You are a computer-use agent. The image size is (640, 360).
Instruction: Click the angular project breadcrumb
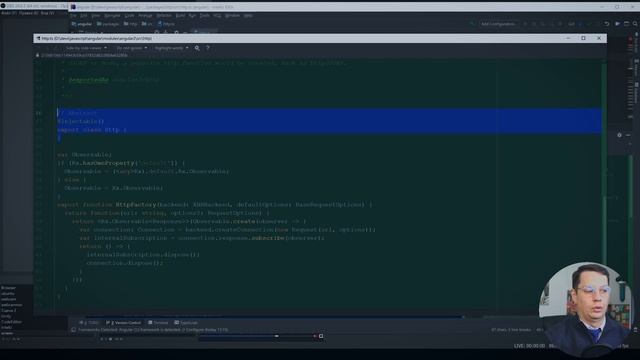(x=82, y=24)
